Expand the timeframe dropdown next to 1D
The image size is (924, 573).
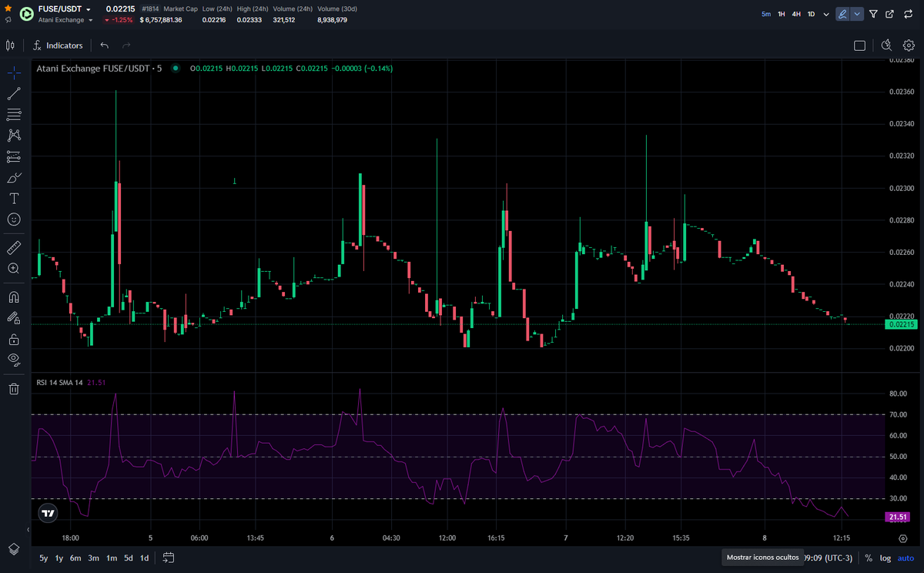[825, 14]
